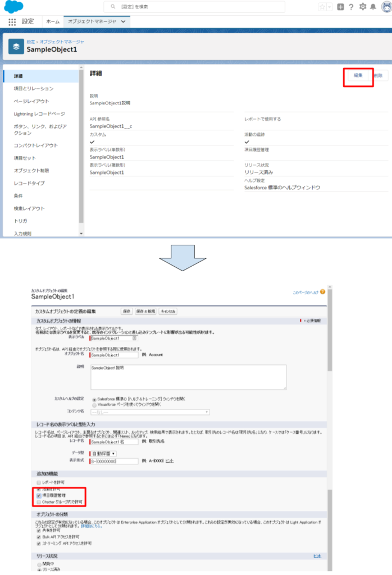Click the 削除 button

[379, 76]
